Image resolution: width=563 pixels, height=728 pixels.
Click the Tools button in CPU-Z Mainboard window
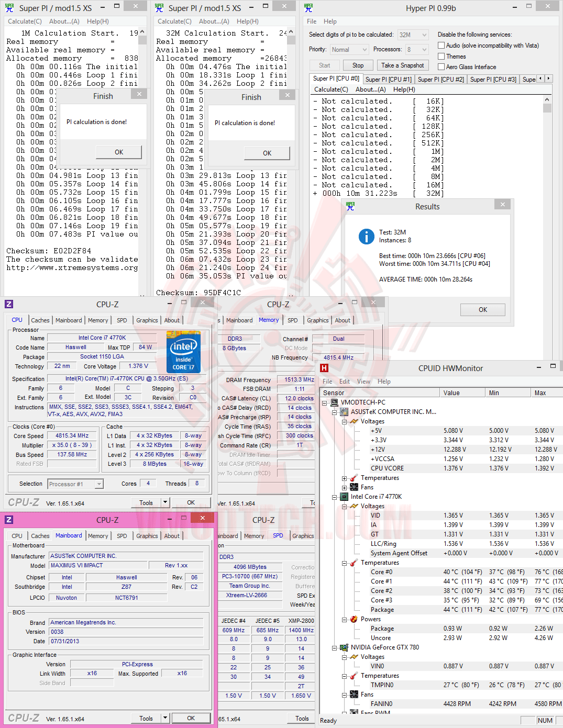146,718
